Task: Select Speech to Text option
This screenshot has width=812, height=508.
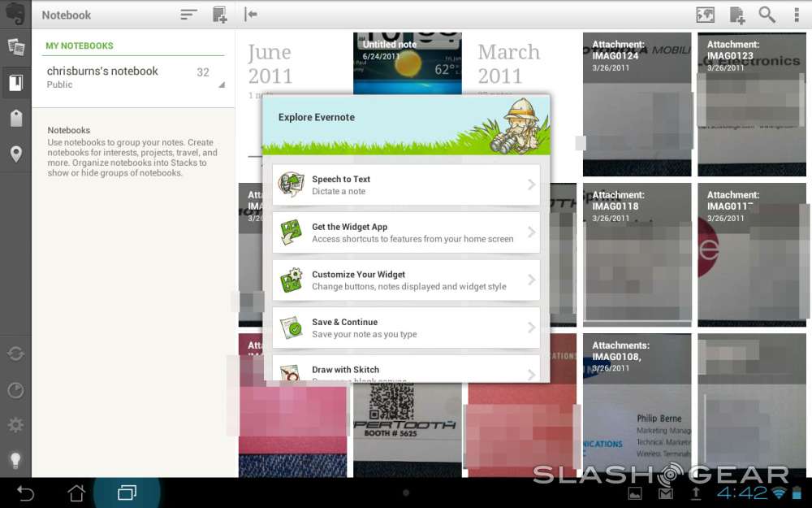Action: (x=406, y=185)
